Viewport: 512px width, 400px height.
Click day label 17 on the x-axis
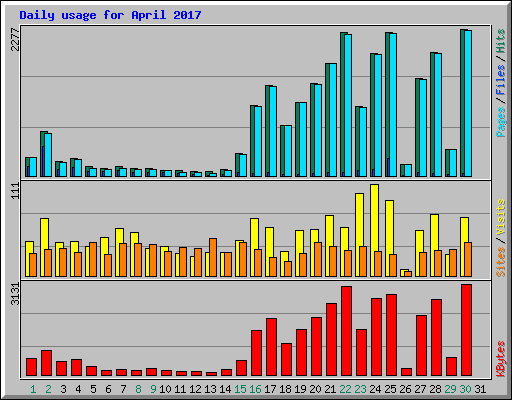[x=270, y=389]
